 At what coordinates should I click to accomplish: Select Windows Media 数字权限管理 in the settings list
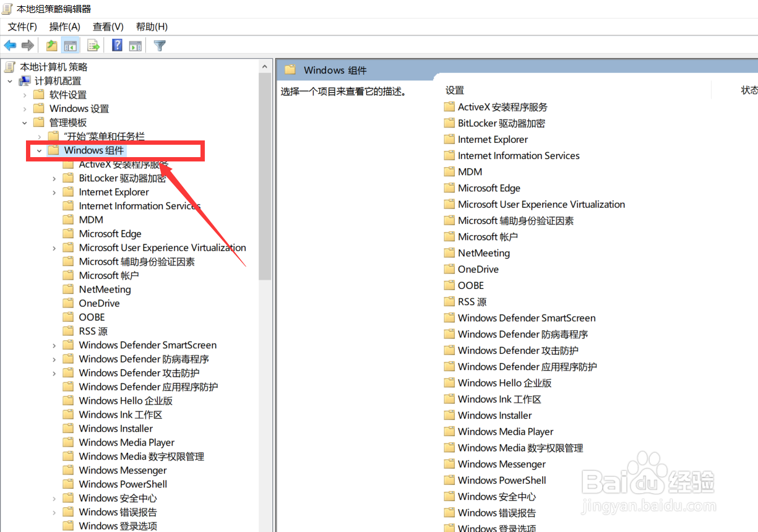[520, 448]
